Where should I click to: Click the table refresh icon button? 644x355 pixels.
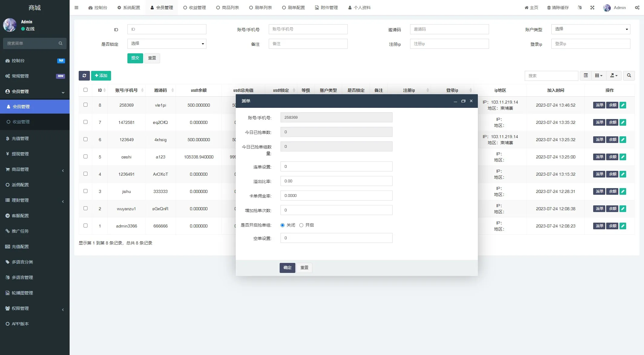[x=84, y=76]
